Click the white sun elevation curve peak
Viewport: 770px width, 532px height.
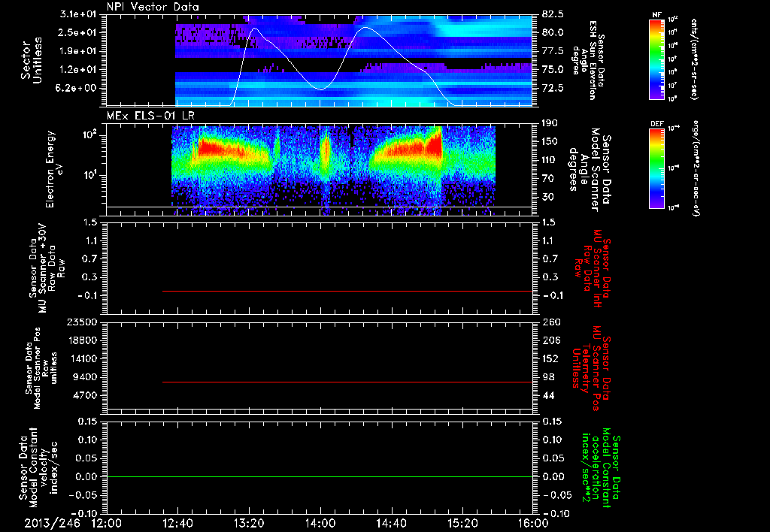pyautogui.click(x=365, y=28)
